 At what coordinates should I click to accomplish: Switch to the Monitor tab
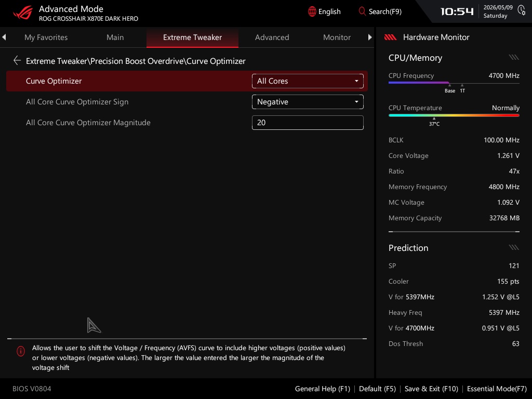point(337,37)
